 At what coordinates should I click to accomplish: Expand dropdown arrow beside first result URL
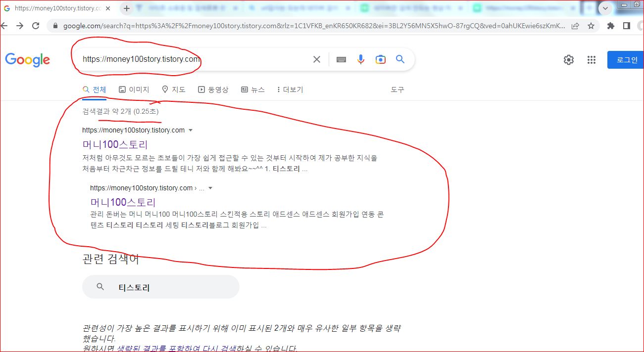[191, 131]
